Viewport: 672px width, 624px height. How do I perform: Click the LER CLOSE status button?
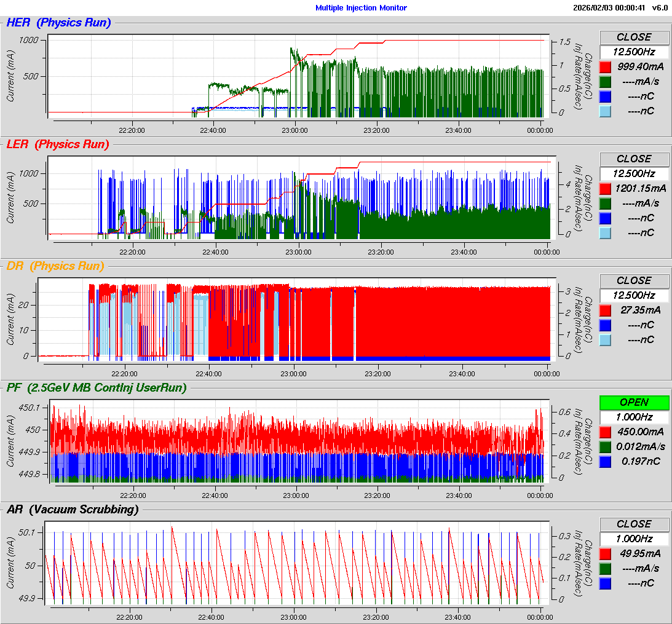634,159
